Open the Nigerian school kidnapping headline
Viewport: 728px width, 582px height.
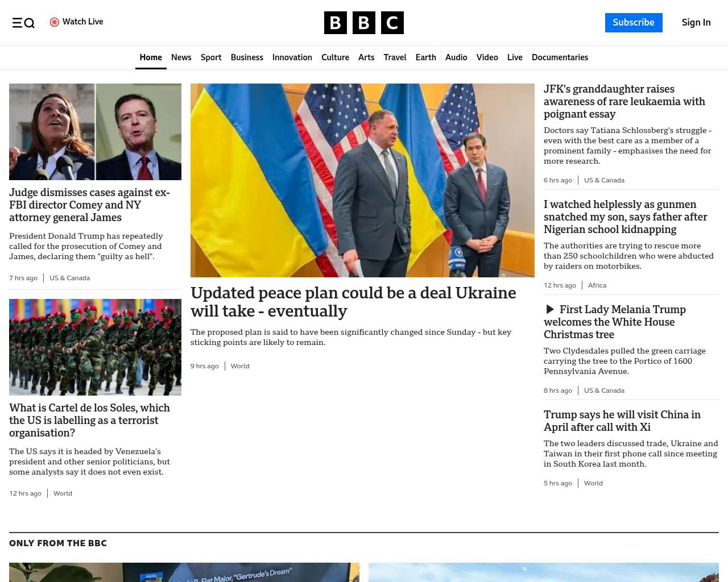click(626, 217)
